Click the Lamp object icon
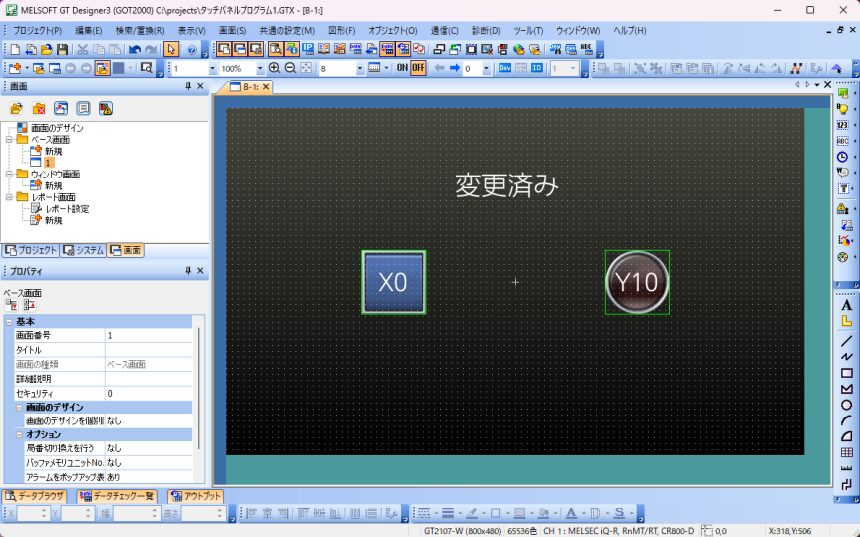 (843, 109)
